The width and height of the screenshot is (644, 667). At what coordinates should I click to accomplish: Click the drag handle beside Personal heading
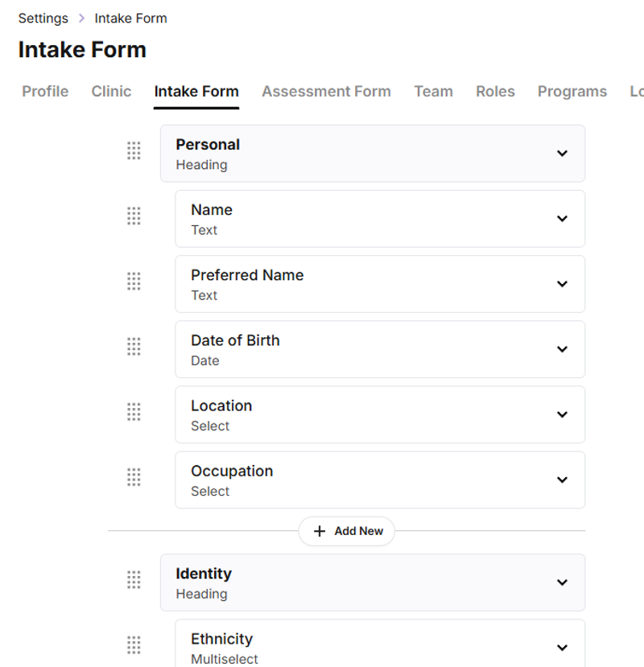pos(134,150)
